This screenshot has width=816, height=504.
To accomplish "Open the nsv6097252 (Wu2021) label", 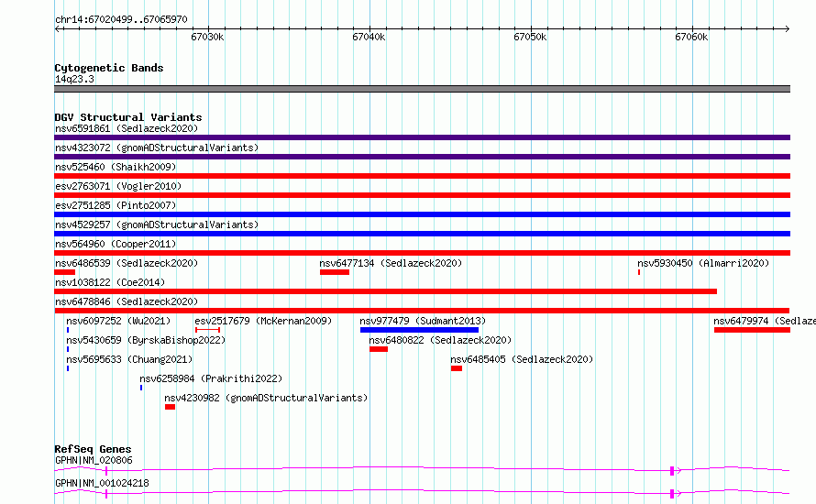I will (x=118, y=321).
